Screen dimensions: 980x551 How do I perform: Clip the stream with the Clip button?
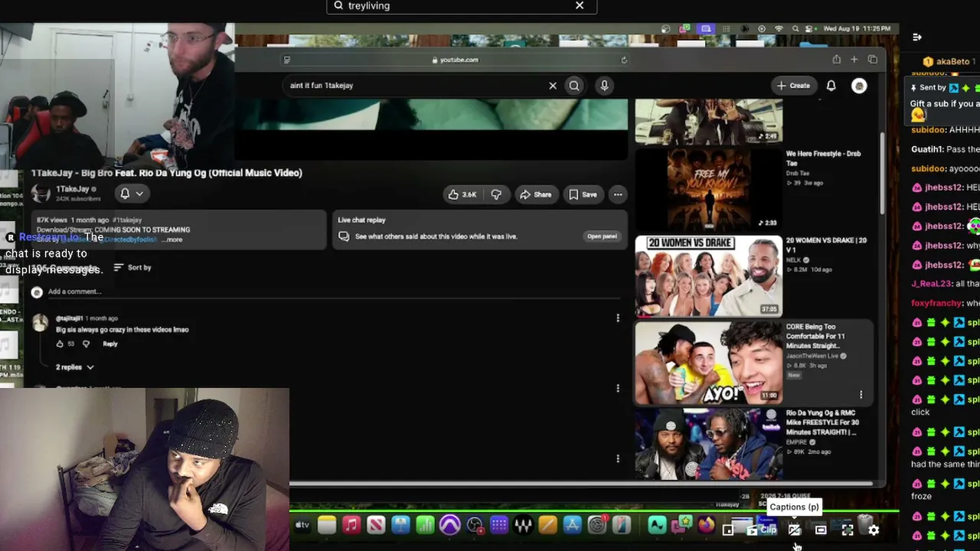point(763,530)
